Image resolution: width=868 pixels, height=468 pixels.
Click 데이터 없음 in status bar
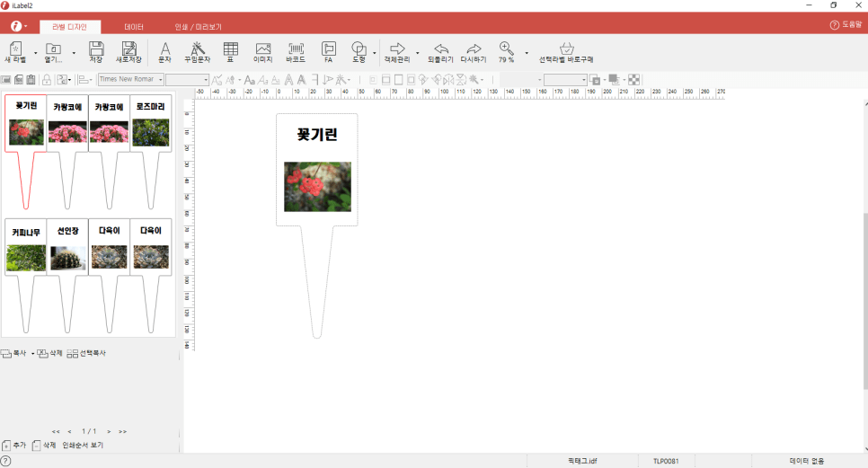[x=807, y=461]
